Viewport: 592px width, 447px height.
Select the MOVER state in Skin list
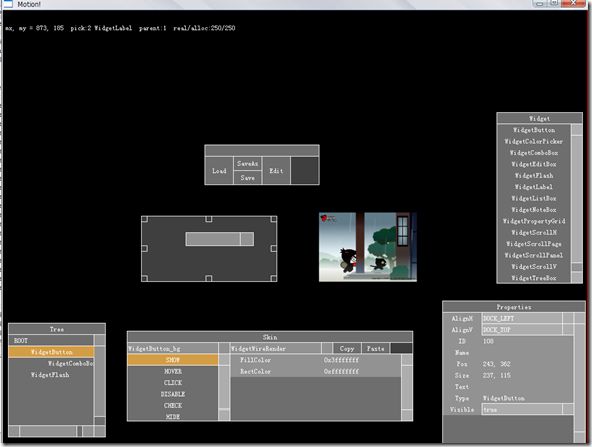click(x=173, y=371)
